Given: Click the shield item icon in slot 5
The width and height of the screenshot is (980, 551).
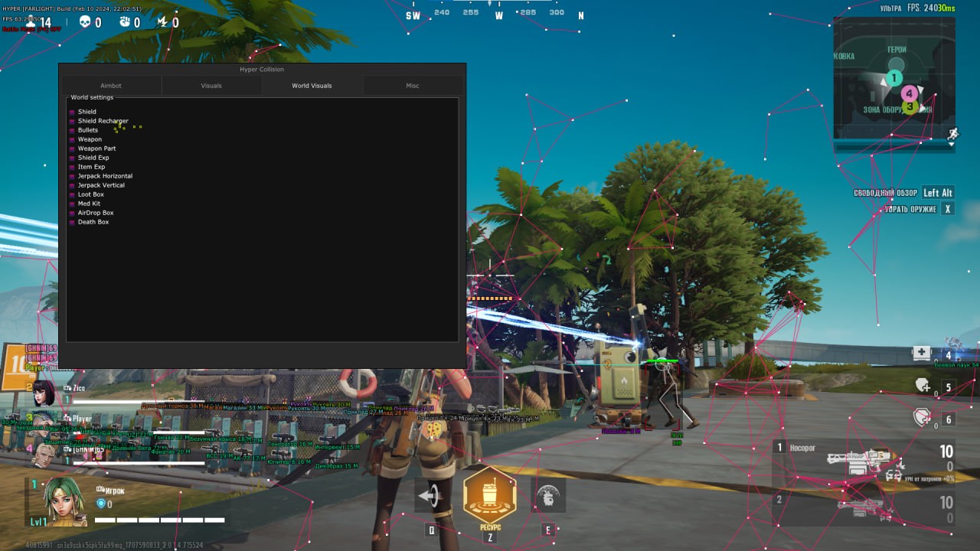Looking at the screenshot, I should point(922,386).
